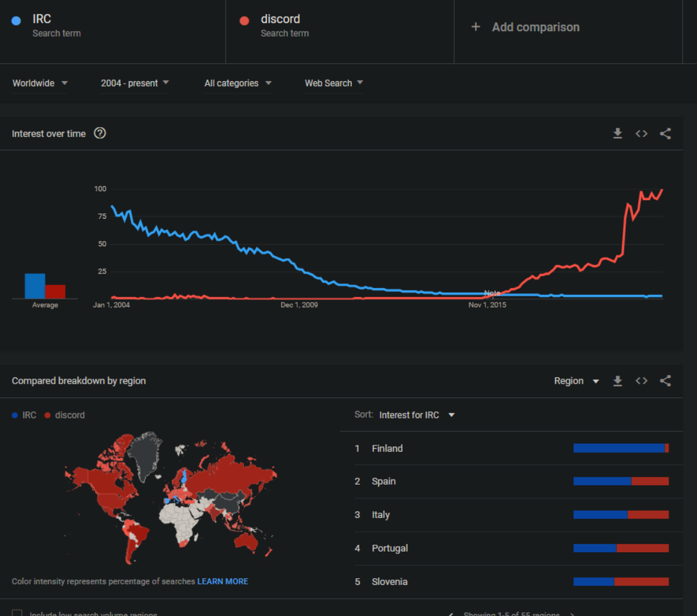Image resolution: width=697 pixels, height=616 pixels.
Task: Open the All categories dropdown
Action: point(238,83)
